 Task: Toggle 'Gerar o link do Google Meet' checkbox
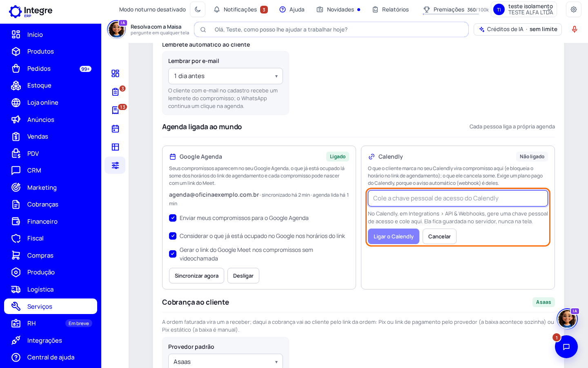173,254
